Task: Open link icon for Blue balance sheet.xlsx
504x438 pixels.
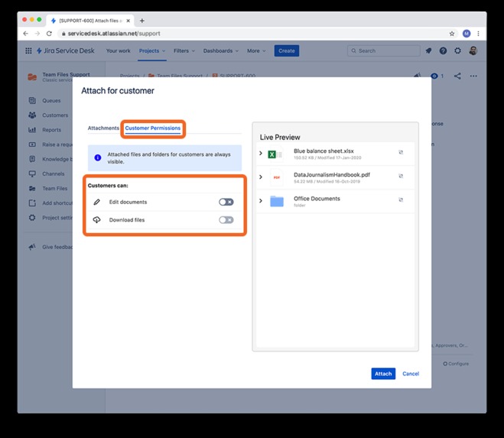Action: point(401,152)
